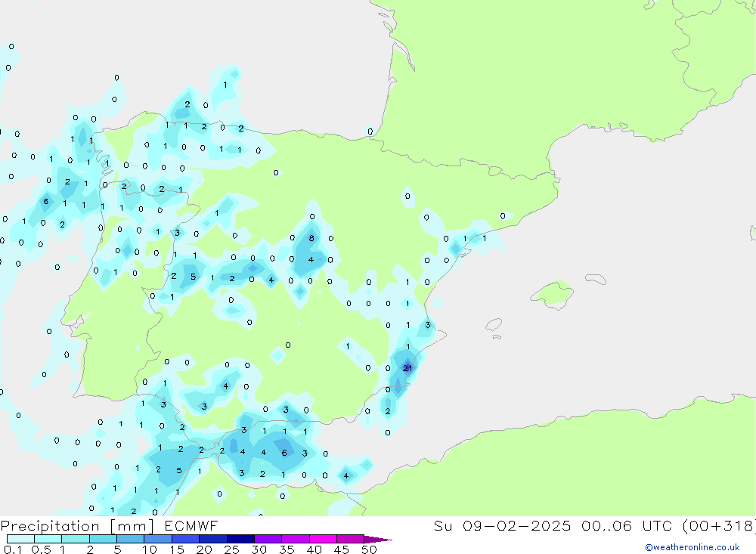Image resolution: width=756 pixels, height=554 pixels.
Task: Select the 10–15 mm legend swatch
Action: (158, 539)
